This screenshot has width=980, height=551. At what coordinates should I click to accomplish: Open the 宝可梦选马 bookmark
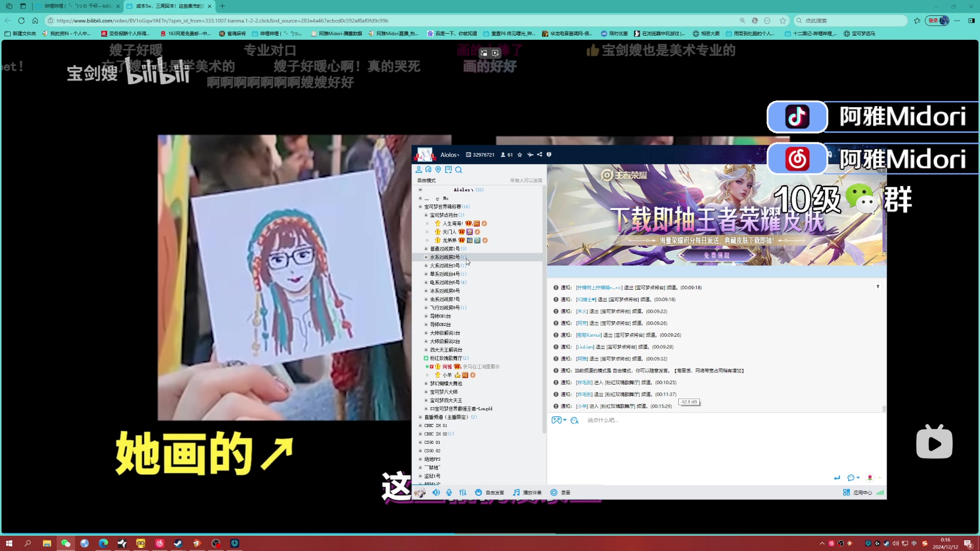pyautogui.click(x=860, y=34)
